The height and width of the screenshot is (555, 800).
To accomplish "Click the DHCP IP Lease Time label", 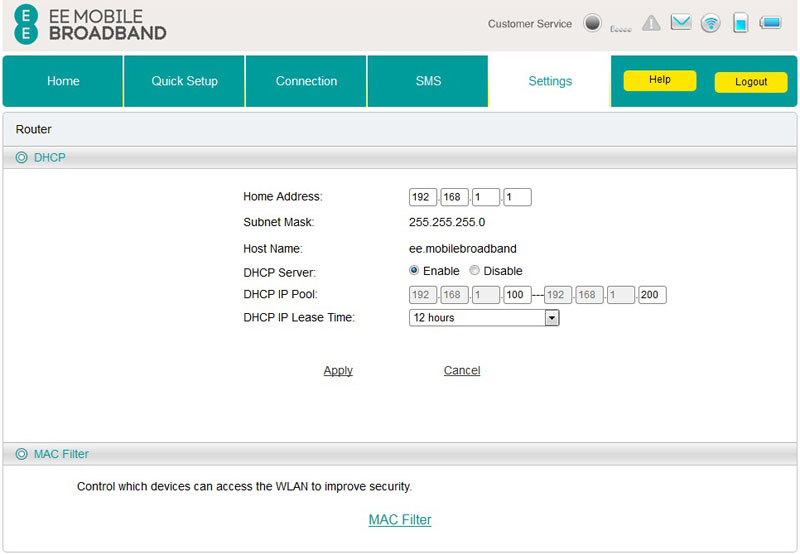I will [299, 318].
